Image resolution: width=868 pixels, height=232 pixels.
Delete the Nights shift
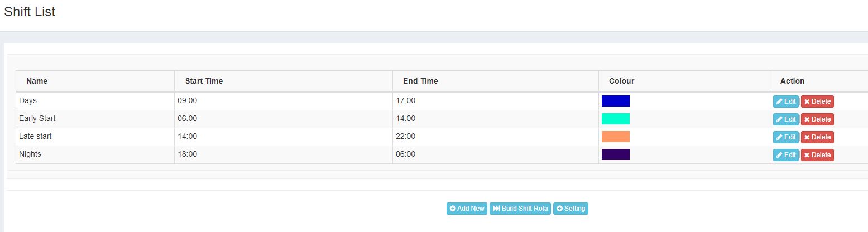pyautogui.click(x=817, y=155)
